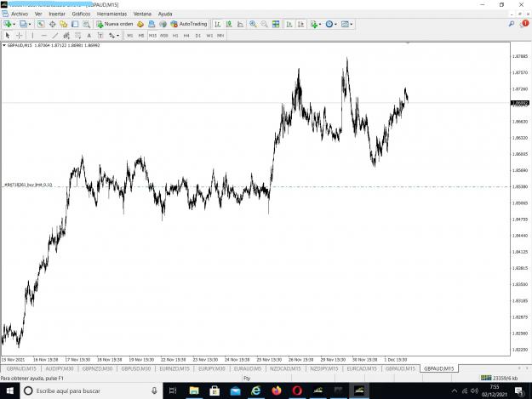The width and height of the screenshot is (532, 399).
Task: Select the text label tool
Action: point(100,35)
